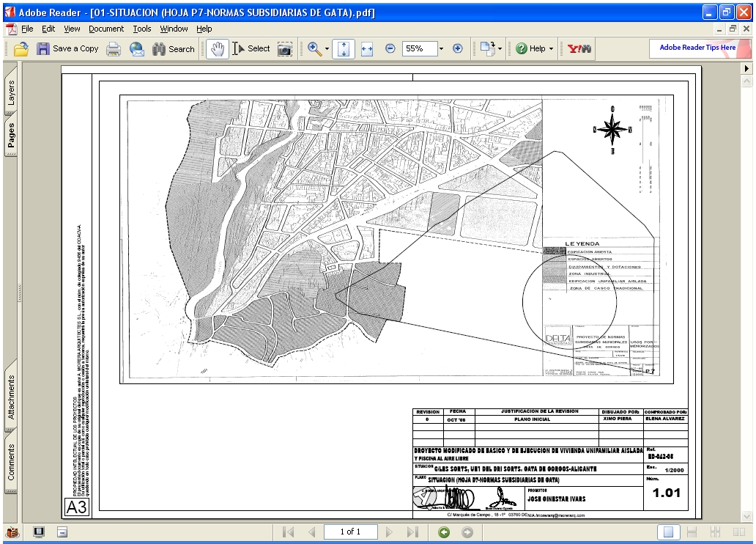
Task: Click the Open file folder icon
Action: pyautogui.click(x=21, y=49)
